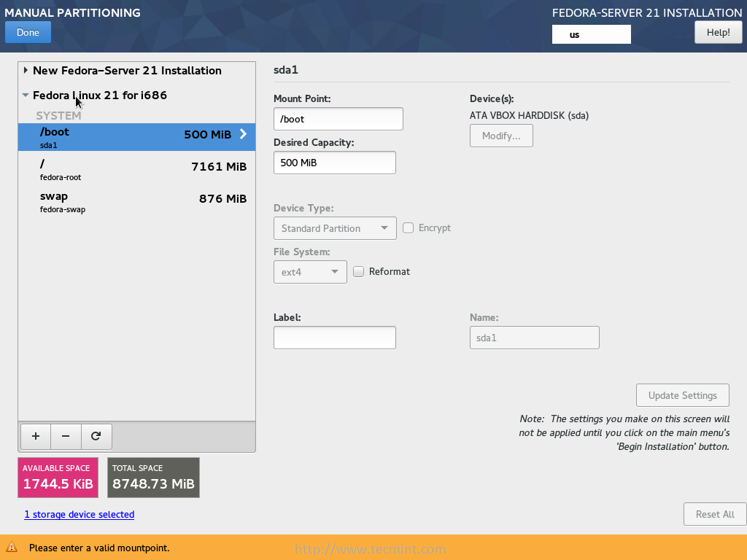Click the add mount point plus icon
The width and height of the screenshot is (747, 560).
(36, 436)
